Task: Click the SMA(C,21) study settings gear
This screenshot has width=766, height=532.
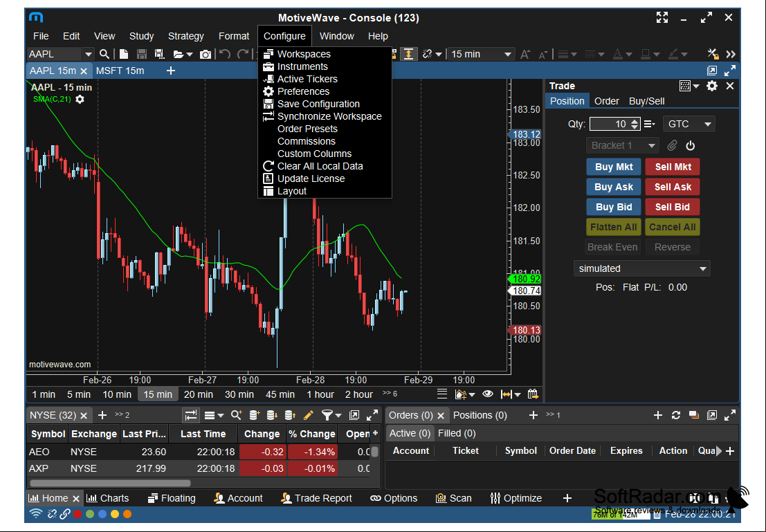Action: click(80, 99)
